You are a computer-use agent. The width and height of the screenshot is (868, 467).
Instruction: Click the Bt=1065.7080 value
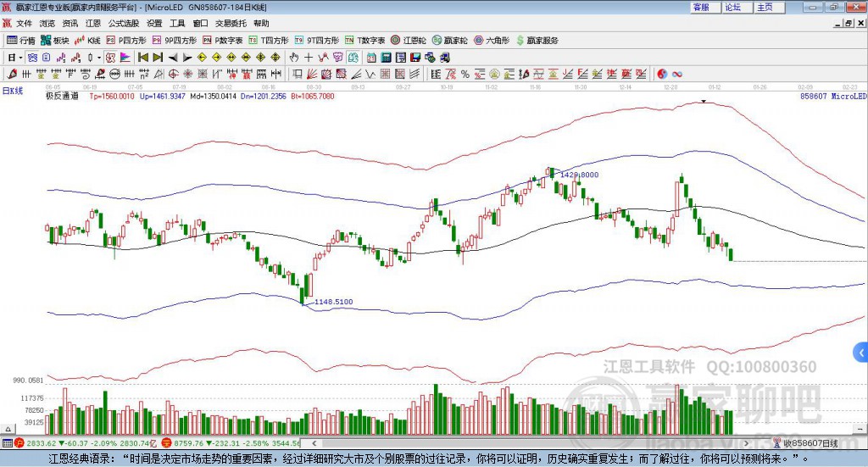tap(313, 97)
